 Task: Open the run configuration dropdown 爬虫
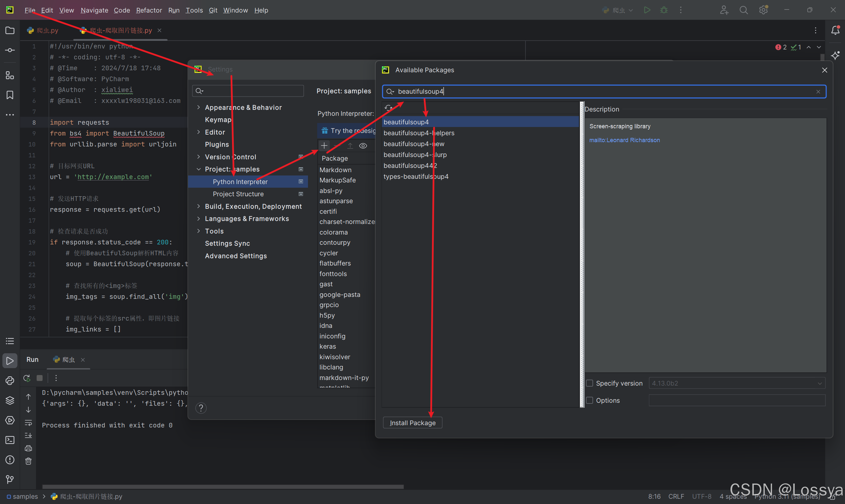(x=617, y=10)
